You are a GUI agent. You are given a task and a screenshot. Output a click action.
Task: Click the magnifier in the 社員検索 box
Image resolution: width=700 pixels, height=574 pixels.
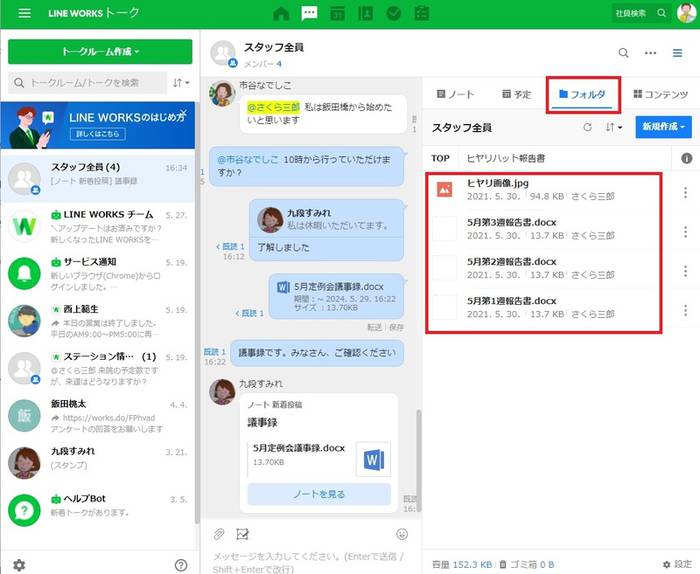(662, 13)
